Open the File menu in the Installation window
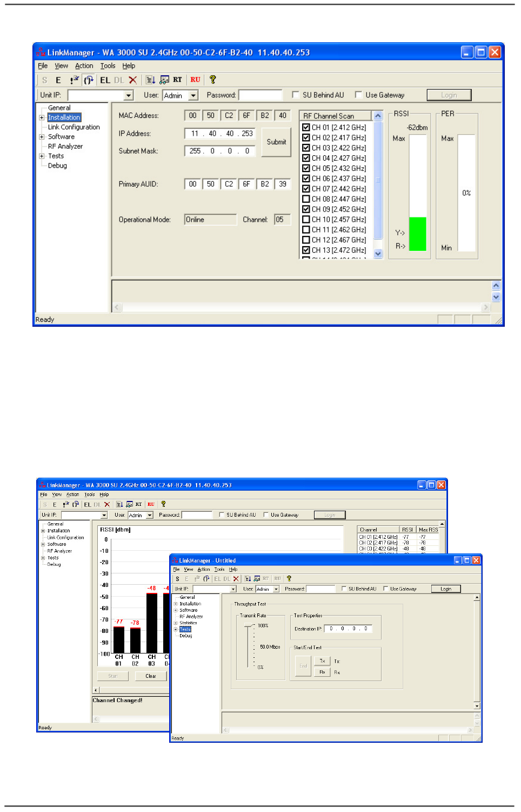 click(43, 66)
